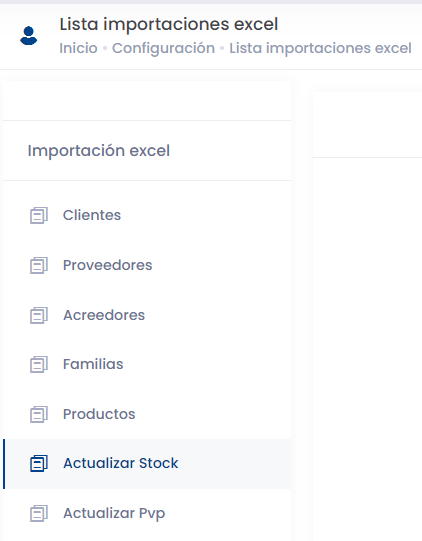This screenshot has height=541, width=422.
Task: Go to Inicio via breadcrumb
Action: coord(78,48)
